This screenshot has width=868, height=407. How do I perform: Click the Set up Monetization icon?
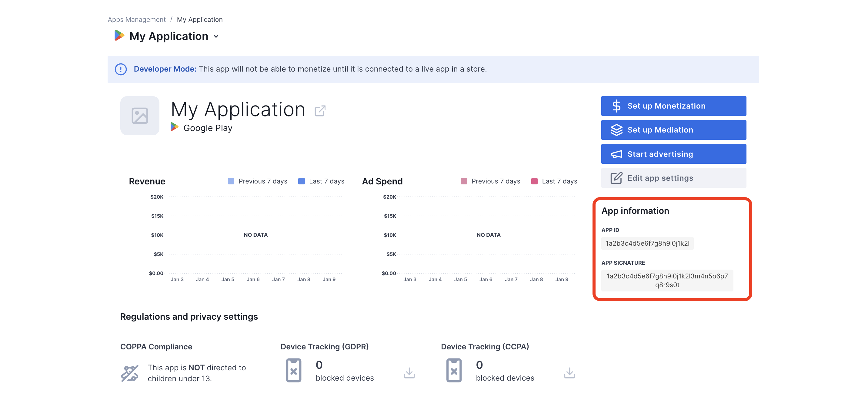[x=616, y=106]
